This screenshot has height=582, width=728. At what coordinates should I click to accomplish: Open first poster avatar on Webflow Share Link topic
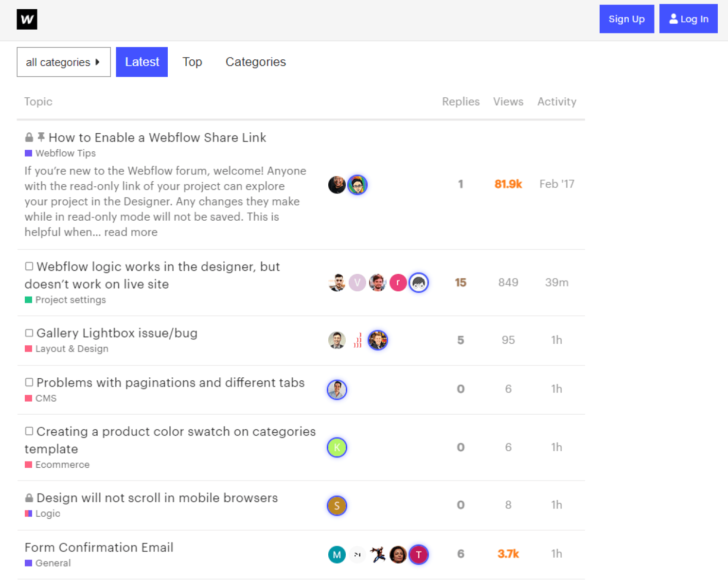click(337, 185)
